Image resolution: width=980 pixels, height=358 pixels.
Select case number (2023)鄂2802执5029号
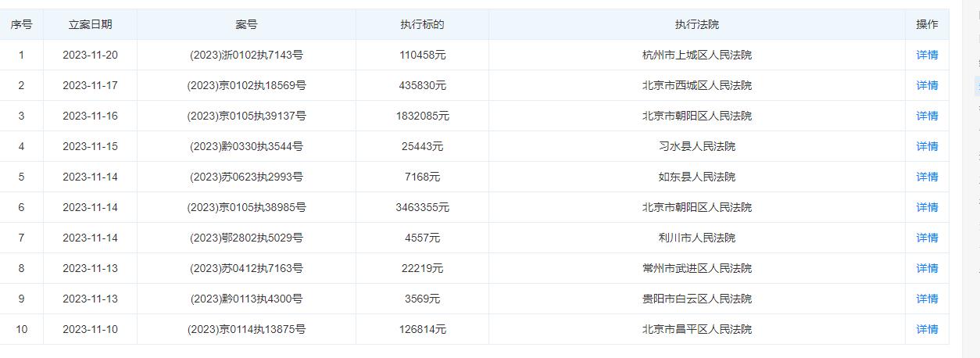pyautogui.click(x=246, y=238)
